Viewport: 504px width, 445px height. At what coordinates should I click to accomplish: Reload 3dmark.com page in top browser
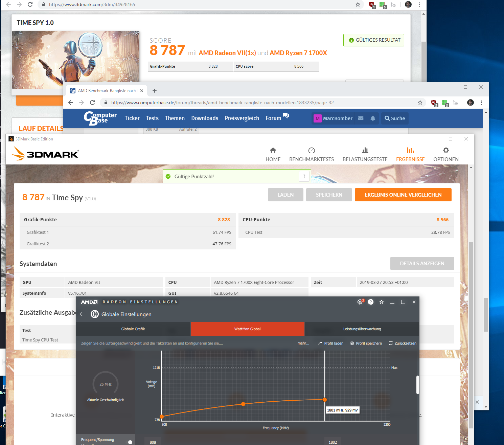pos(30,4)
